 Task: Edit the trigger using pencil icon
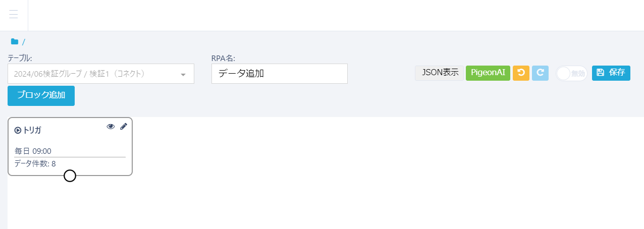coord(124,127)
